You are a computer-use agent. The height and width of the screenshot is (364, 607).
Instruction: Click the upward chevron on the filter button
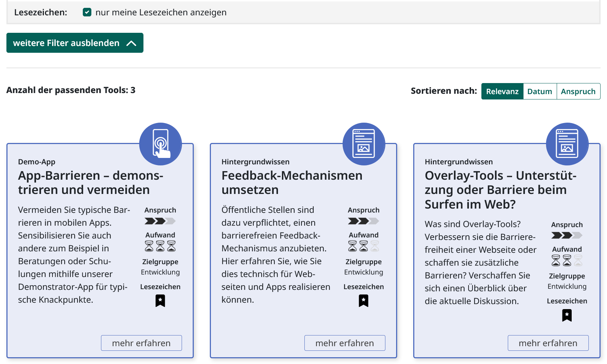(x=131, y=43)
